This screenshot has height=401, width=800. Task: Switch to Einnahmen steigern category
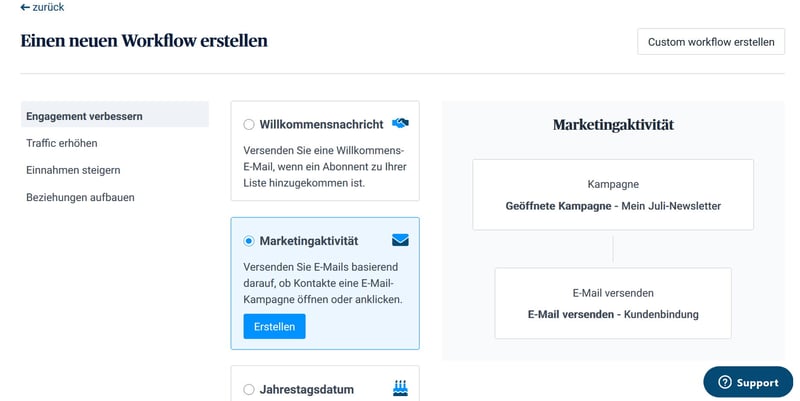[73, 170]
